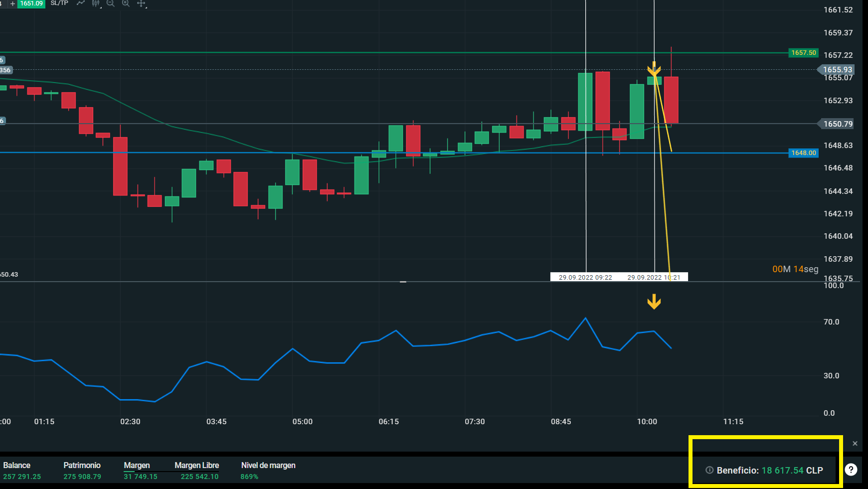Click the green 1657.50 price level tag
Screen dimensions: 868x489
(x=804, y=53)
